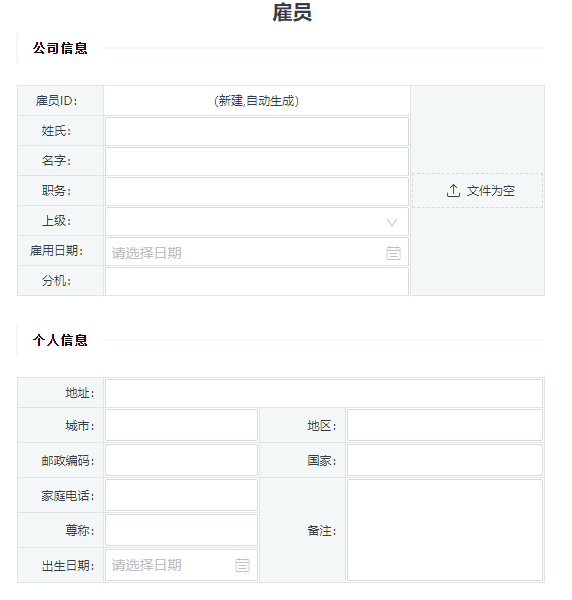
Task: Click into the 国家 field
Action: point(445,460)
